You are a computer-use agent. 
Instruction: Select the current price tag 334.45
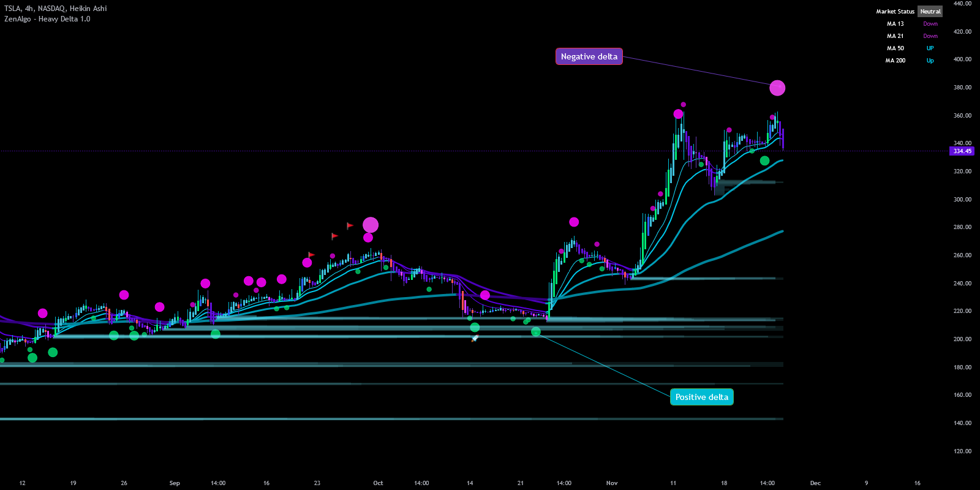pyautogui.click(x=962, y=151)
